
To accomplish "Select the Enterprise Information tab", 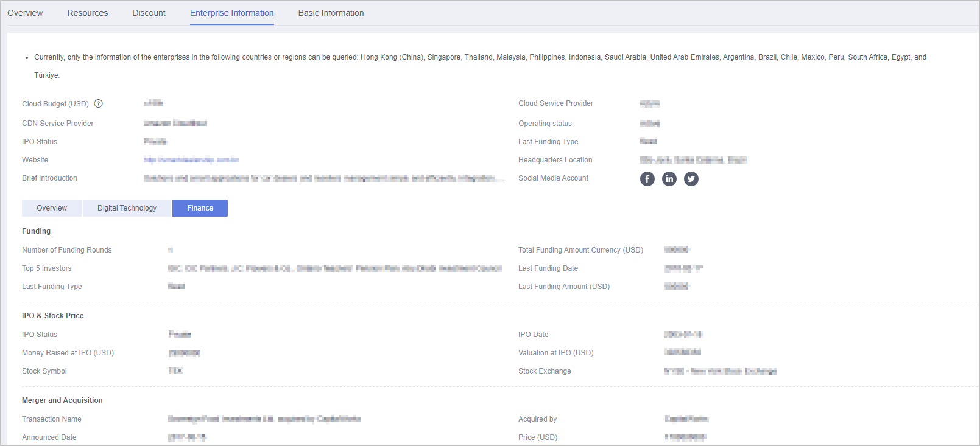I will 232,13.
